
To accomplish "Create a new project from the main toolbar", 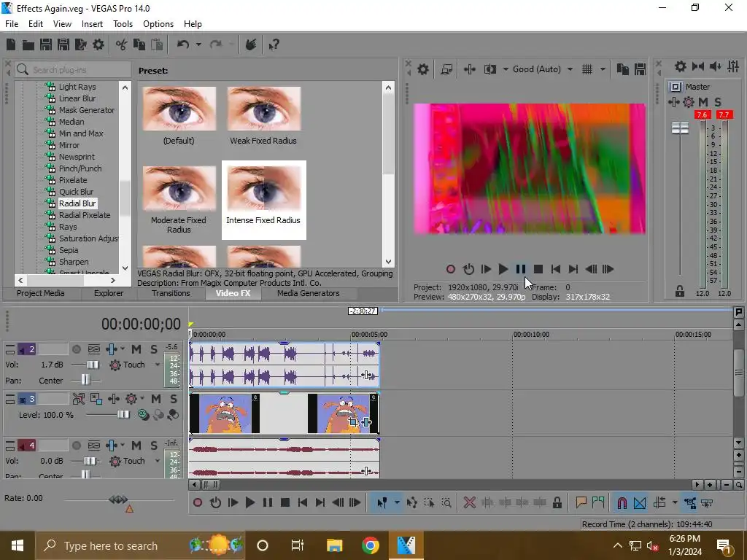I will click(11, 44).
